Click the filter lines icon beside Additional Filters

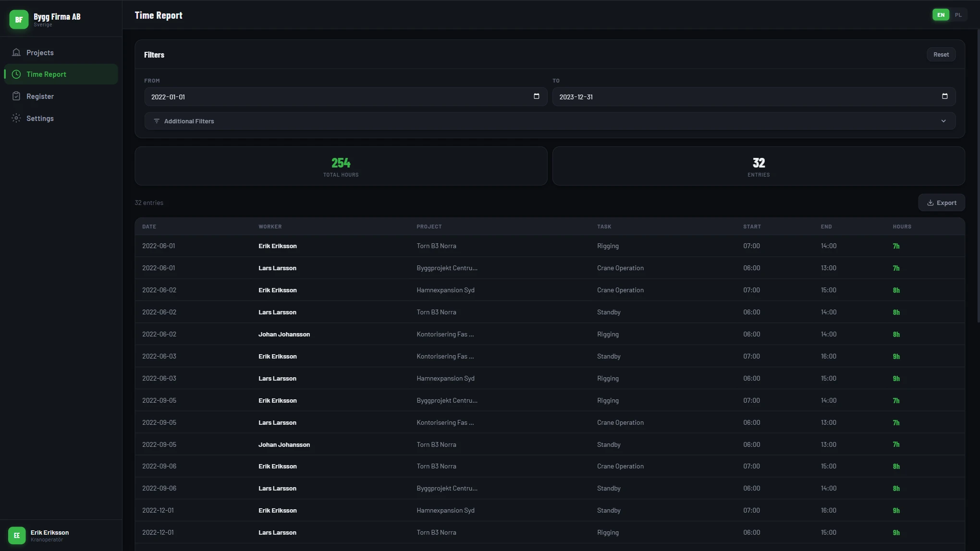(157, 121)
